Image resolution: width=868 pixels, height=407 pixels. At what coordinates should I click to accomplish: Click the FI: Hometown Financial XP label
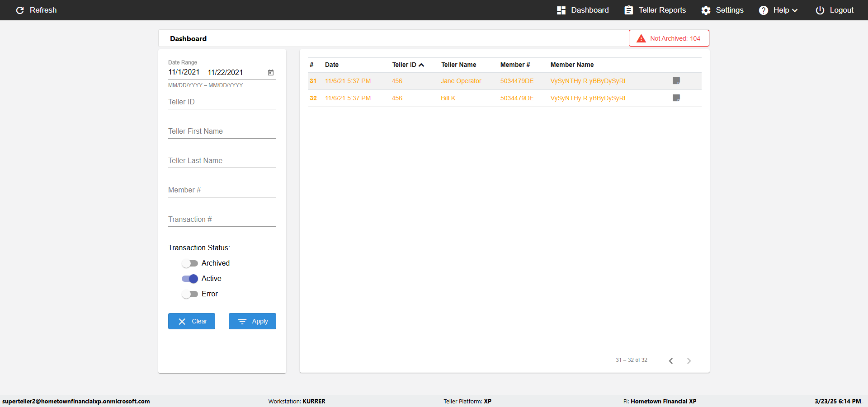pos(660,401)
